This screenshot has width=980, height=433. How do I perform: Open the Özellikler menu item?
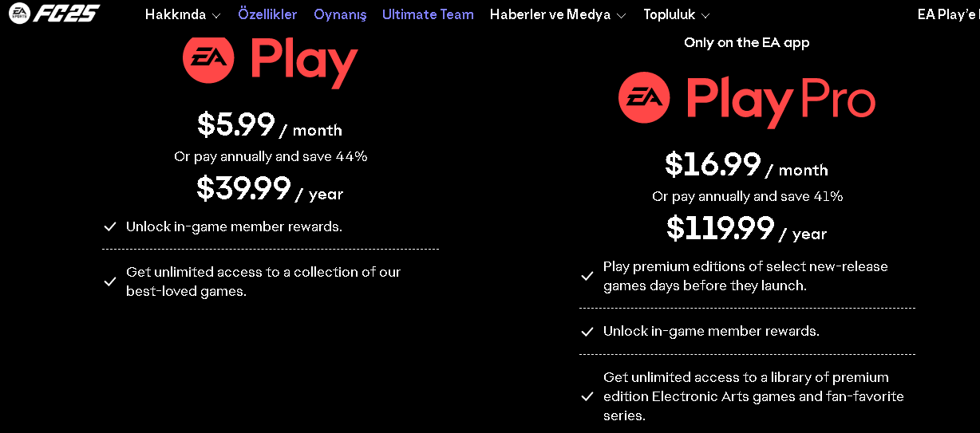267,14
